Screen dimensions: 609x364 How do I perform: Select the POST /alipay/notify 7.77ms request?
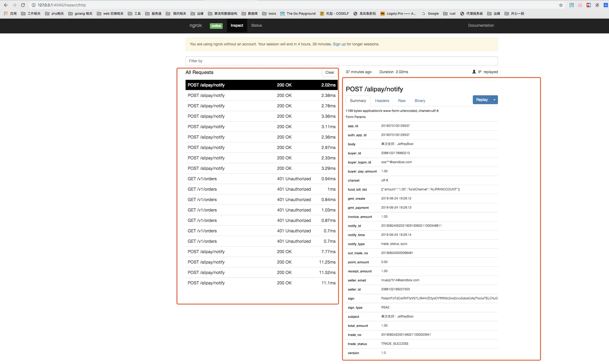tap(261, 252)
